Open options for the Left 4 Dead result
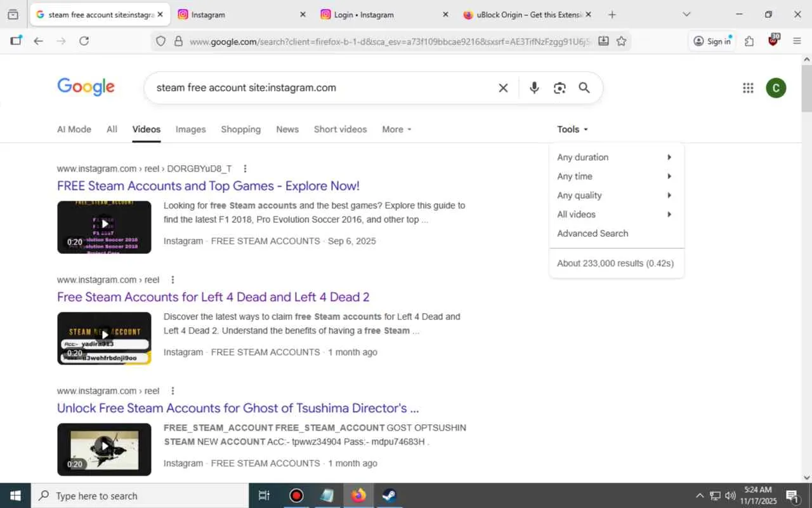 [173, 280]
